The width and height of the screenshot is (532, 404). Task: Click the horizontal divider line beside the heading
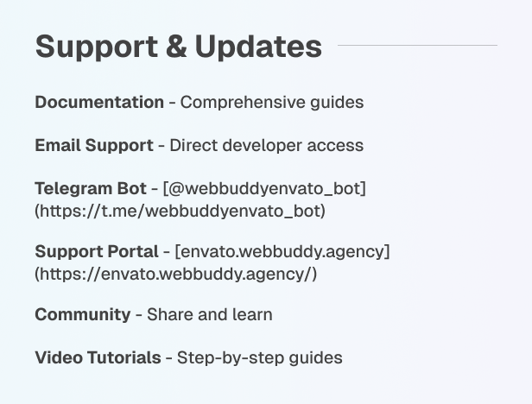[x=417, y=45]
